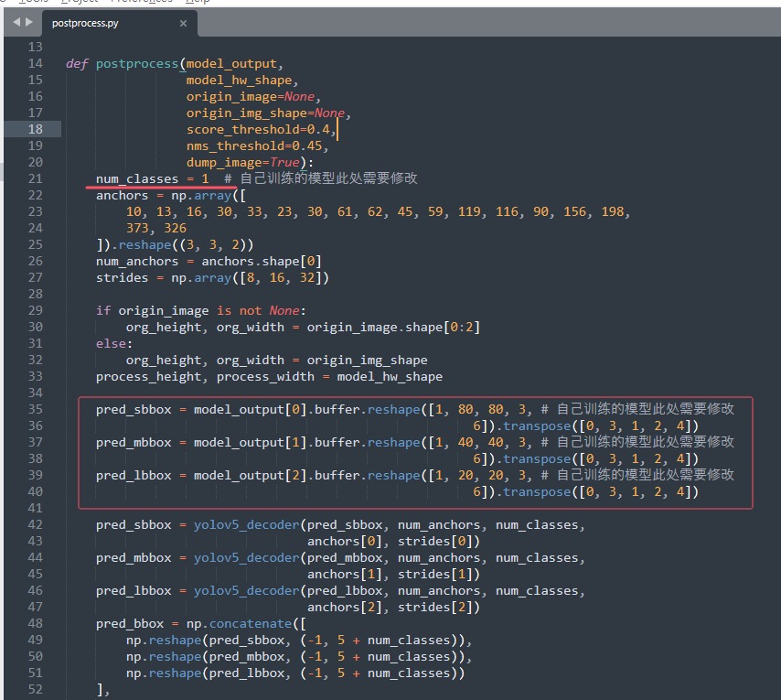
Task: Click pred_bbox = np.concatenate on line 48
Action: point(200,624)
